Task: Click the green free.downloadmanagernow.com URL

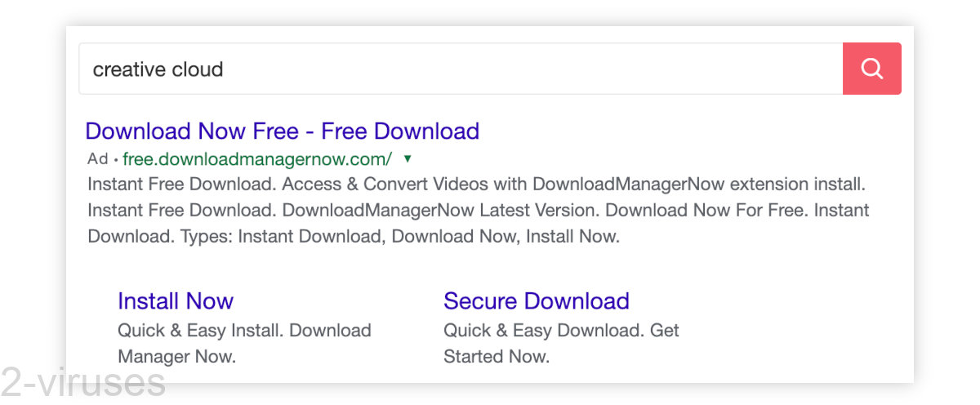Action: [x=257, y=158]
